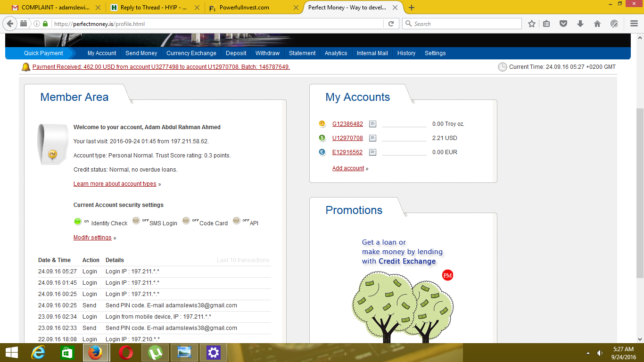This screenshot has height=362, width=644.
Task: Expand Add account link
Action: click(x=348, y=168)
